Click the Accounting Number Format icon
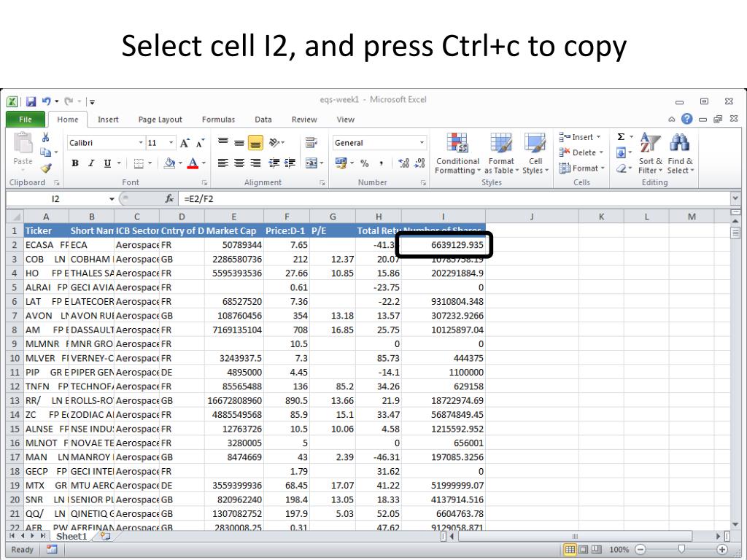The height and width of the screenshot is (560, 747). [x=341, y=163]
